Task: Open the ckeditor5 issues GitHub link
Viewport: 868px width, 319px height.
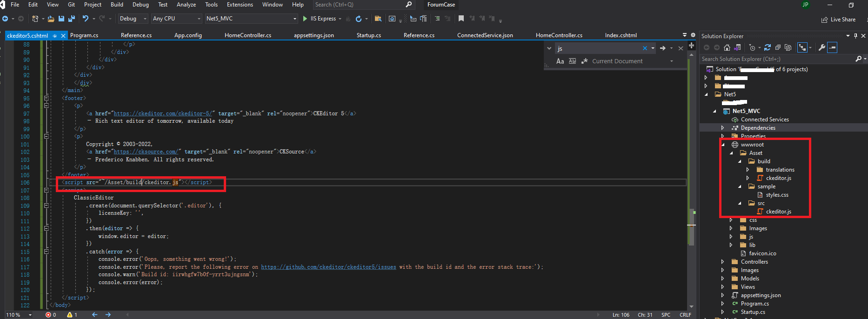Action: [328, 267]
